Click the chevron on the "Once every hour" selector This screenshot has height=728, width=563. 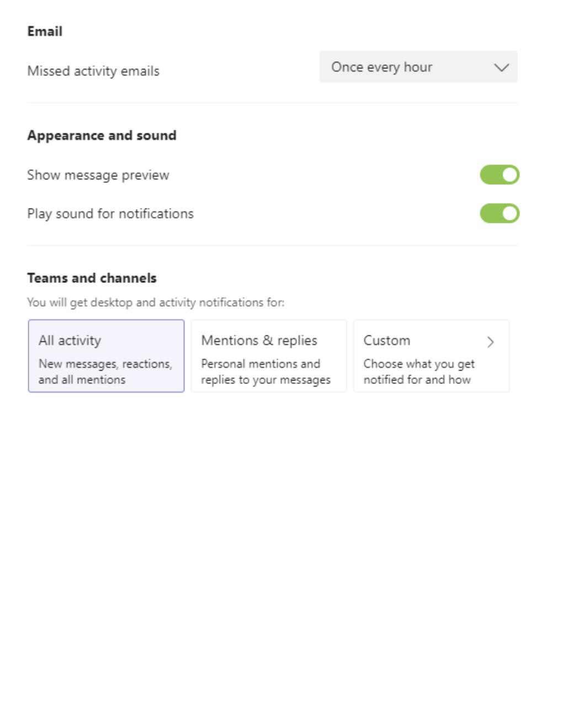[x=501, y=67]
